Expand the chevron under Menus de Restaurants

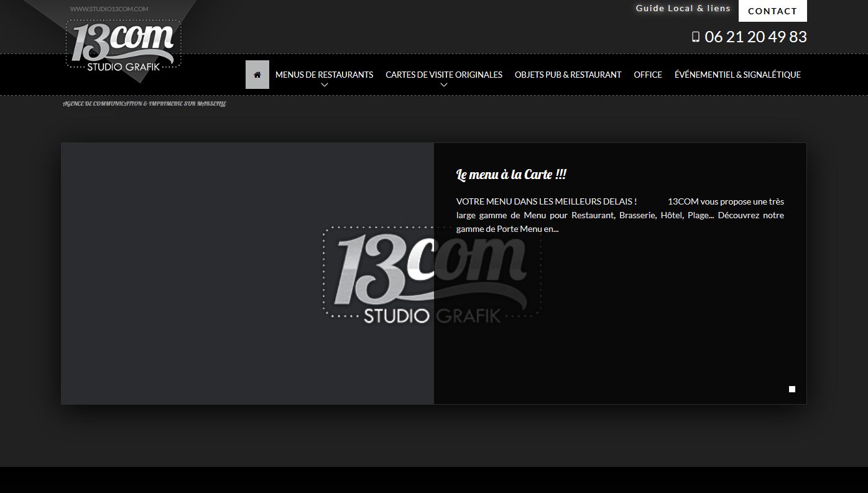[324, 85]
